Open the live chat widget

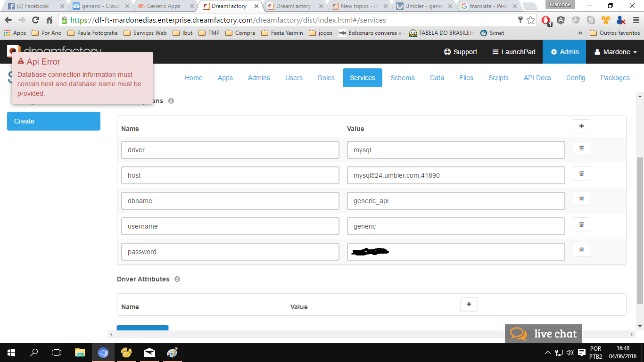click(544, 334)
